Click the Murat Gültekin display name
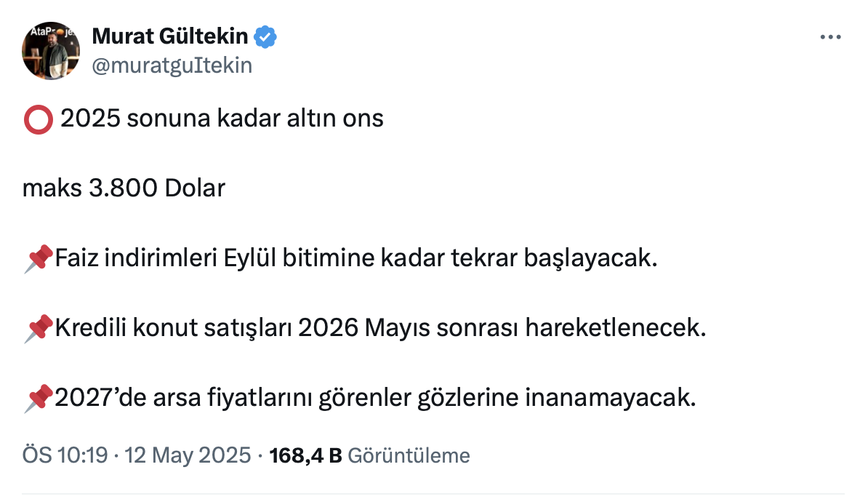 (170, 36)
